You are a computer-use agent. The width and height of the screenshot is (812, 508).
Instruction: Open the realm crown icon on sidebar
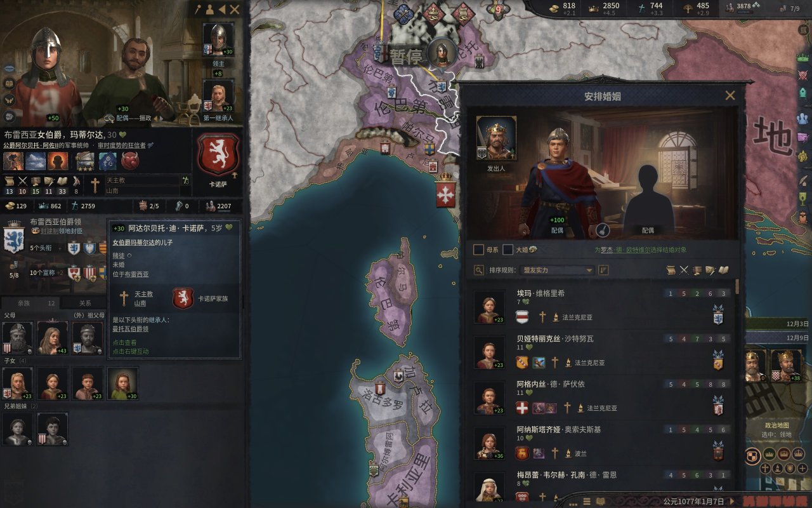[x=803, y=54]
